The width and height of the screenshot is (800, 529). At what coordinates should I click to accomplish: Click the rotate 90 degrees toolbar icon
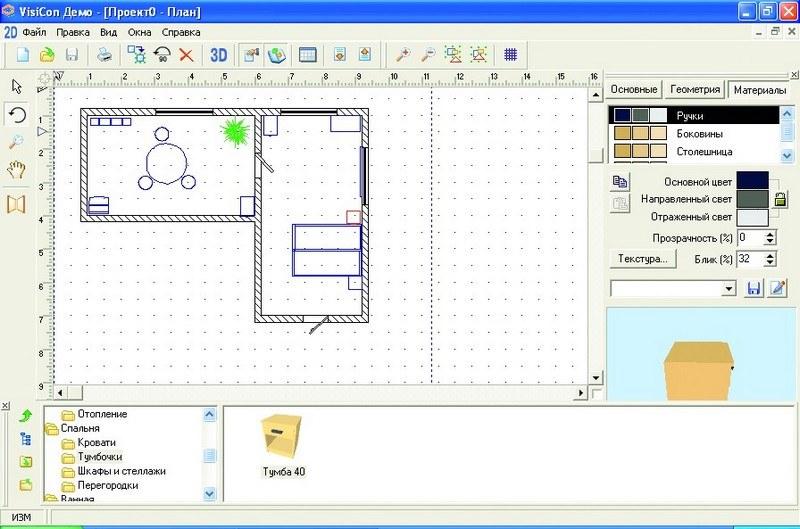click(162, 54)
